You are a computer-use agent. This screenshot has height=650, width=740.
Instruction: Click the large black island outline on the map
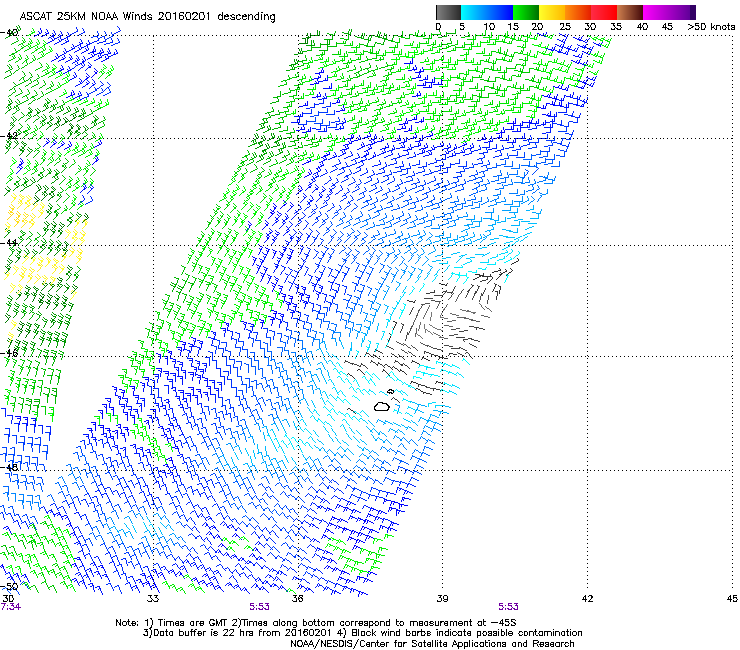pyautogui.click(x=382, y=406)
